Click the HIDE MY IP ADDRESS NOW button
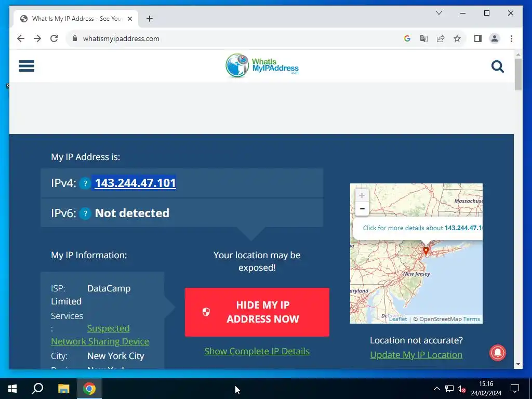Image resolution: width=532 pixels, height=399 pixels. (x=257, y=312)
